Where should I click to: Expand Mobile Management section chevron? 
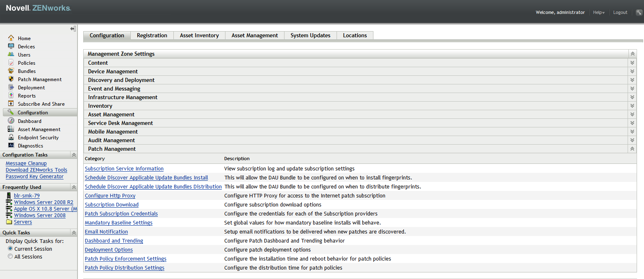(x=633, y=132)
